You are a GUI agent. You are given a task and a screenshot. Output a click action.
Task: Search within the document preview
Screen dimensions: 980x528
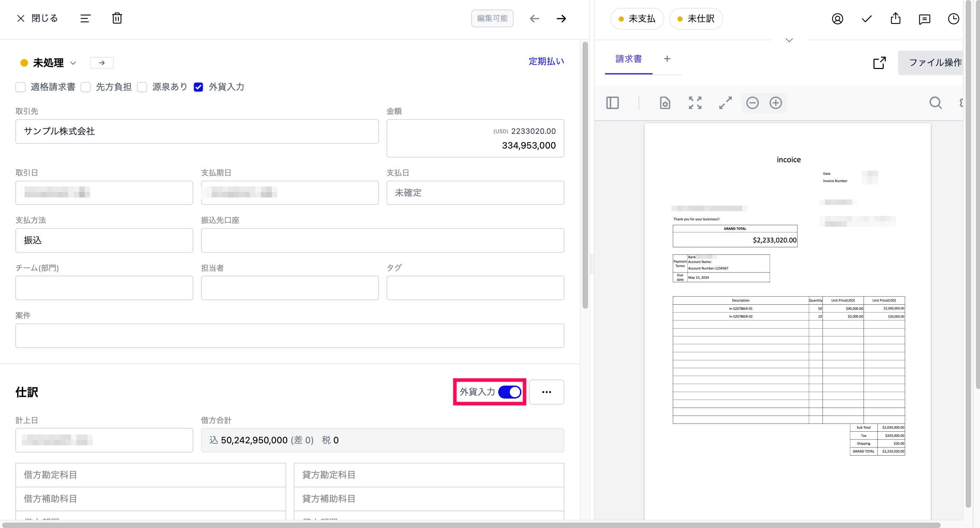point(935,103)
